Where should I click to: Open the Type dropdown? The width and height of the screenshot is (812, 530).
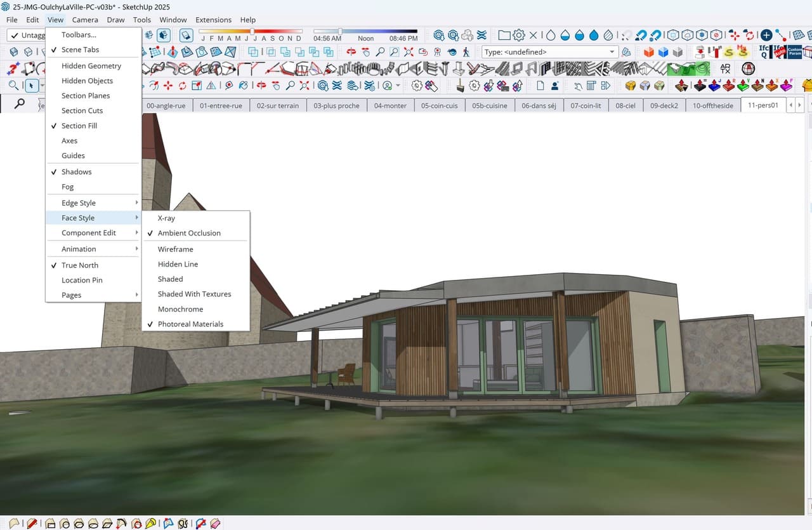click(611, 51)
